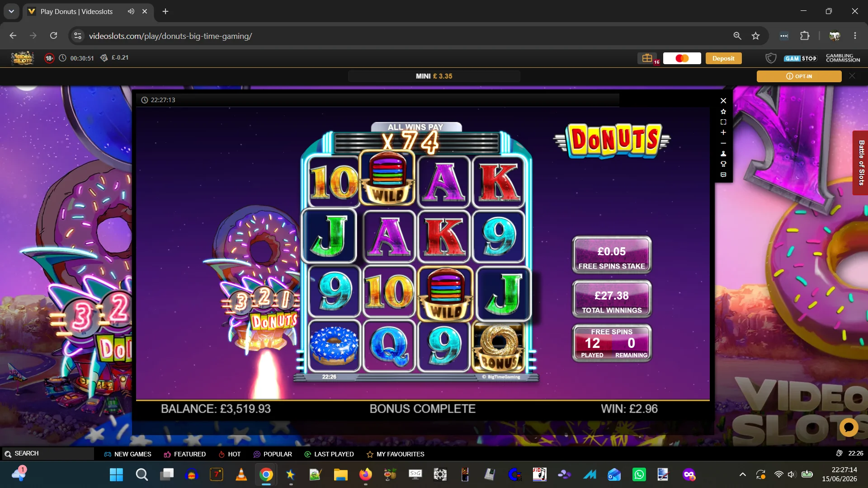
Task: Add another game window with plus icon
Action: click(x=723, y=132)
